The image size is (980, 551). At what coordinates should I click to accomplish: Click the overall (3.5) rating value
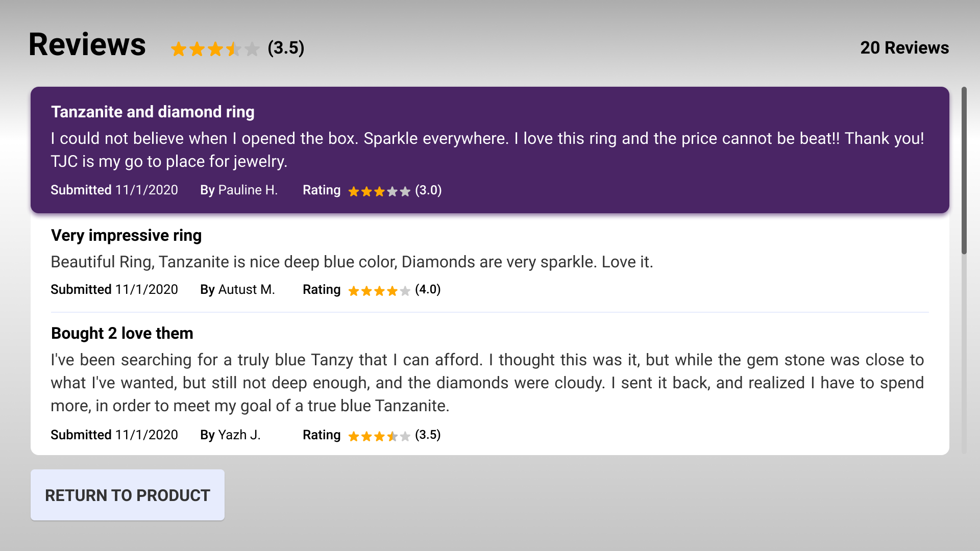click(286, 48)
